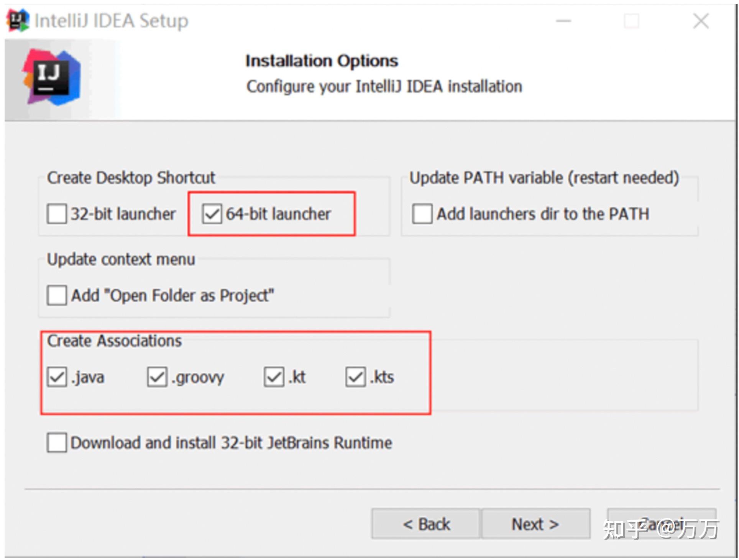Close the IntelliJ IDEA Setup window
The height and width of the screenshot is (560, 739).
701,21
